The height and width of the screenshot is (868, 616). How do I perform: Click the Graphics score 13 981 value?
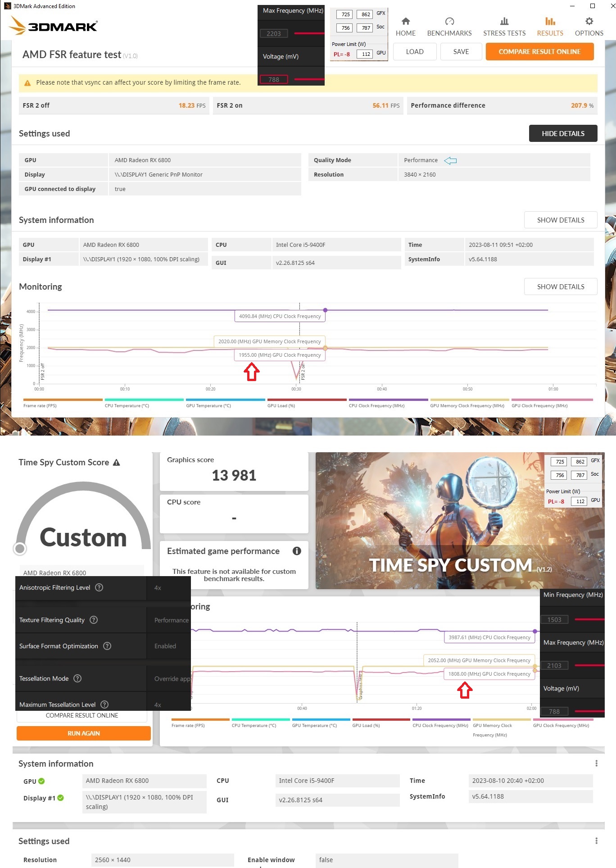click(x=234, y=475)
